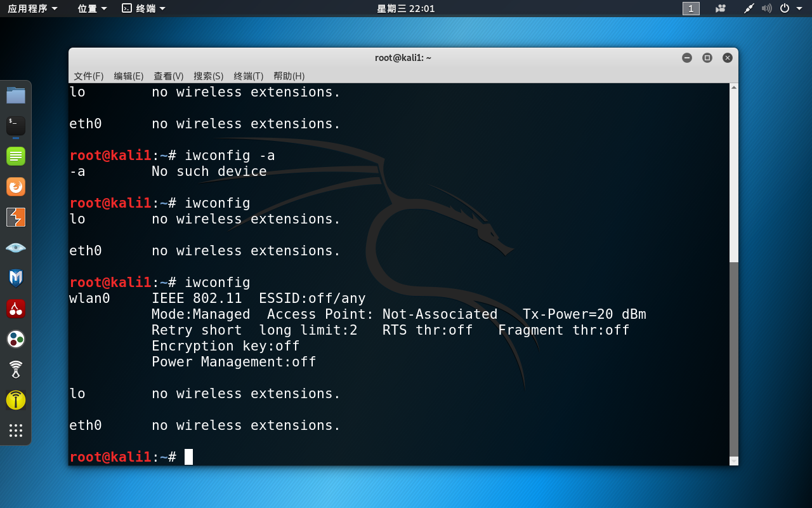Image resolution: width=812 pixels, height=508 pixels.
Task: Open the eye-shaped Maltego icon in dock
Action: (x=16, y=248)
